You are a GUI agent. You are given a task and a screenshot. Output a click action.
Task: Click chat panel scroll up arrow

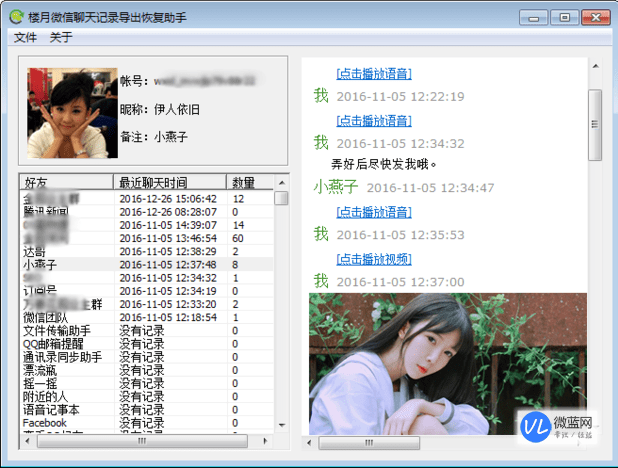click(596, 66)
